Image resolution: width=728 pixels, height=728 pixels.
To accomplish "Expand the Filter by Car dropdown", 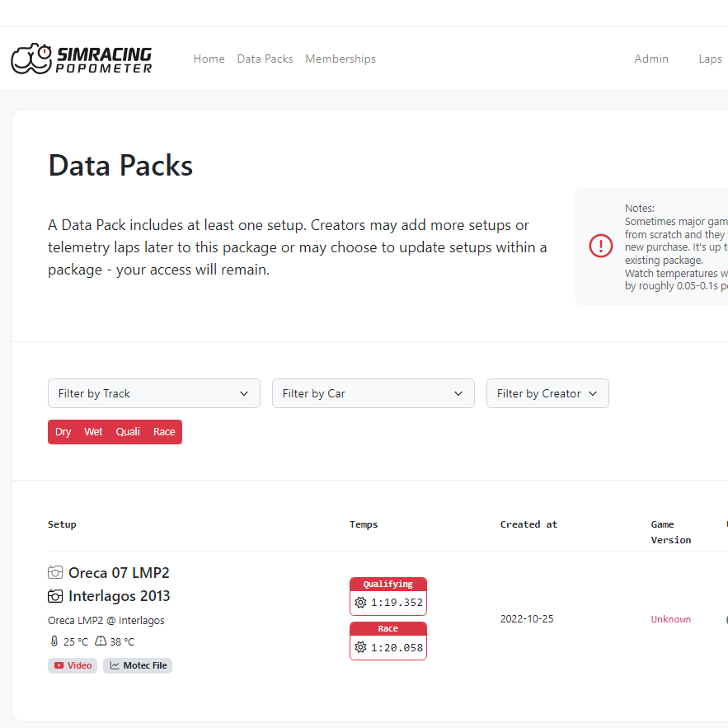I will pyautogui.click(x=373, y=393).
